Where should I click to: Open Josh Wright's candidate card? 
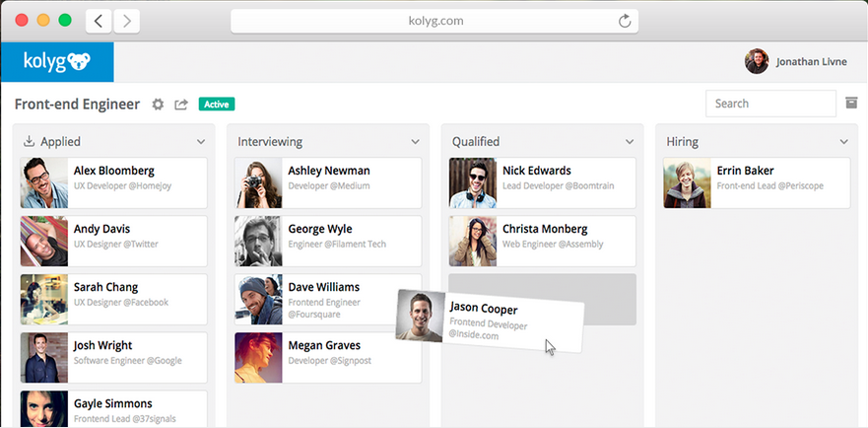113,358
